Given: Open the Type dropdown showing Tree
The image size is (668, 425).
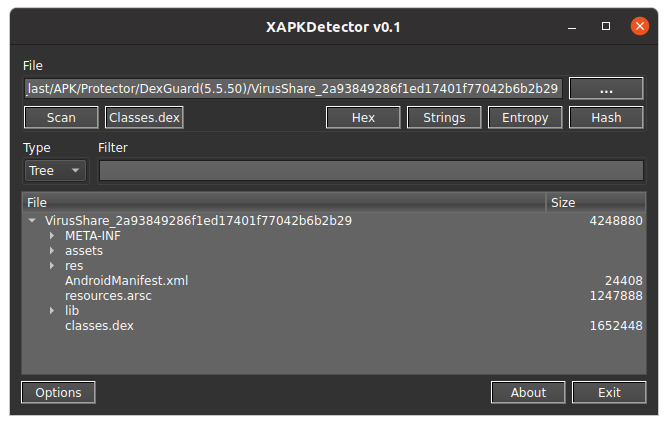Looking at the screenshot, I should tap(55, 171).
